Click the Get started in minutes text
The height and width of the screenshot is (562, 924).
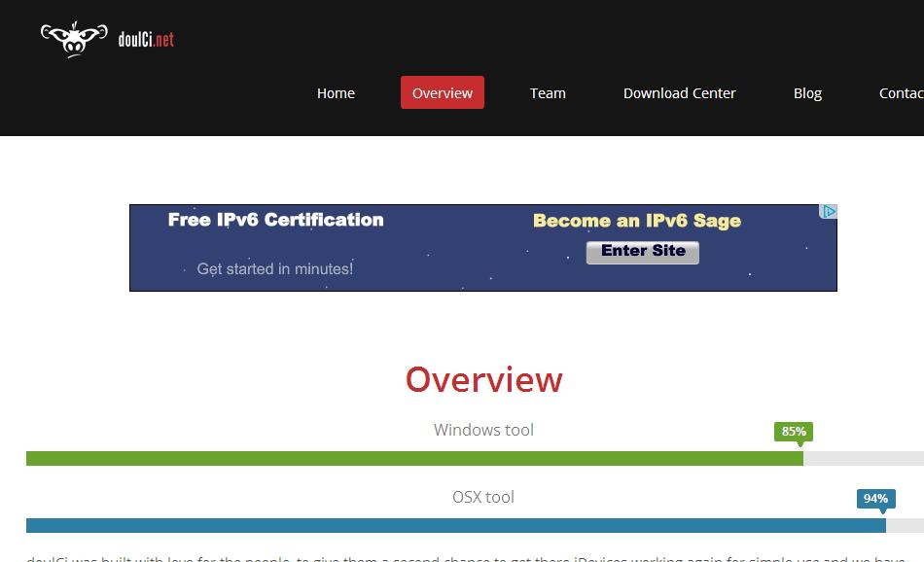click(x=275, y=269)
